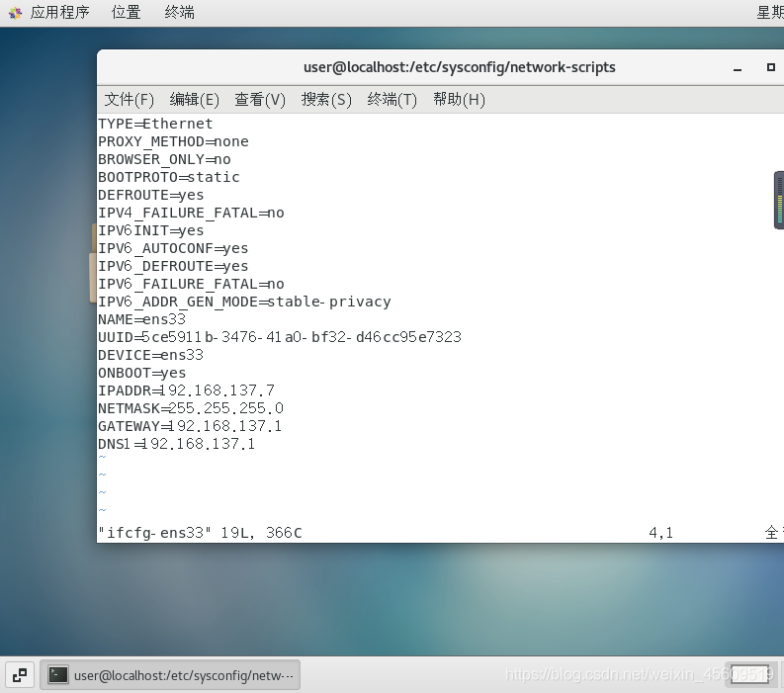Click the cursor position indicator 4,1
The width and height of the screenshot is (784, 693).
[661, 533]
